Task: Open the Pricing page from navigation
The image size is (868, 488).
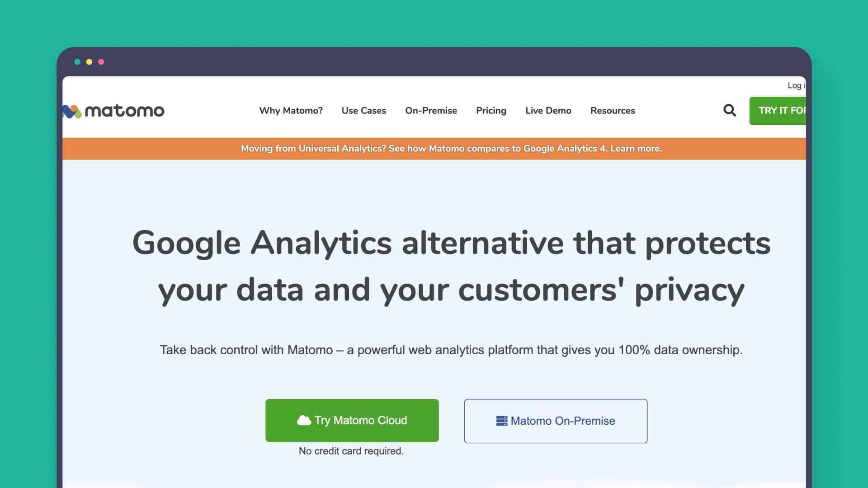Action: 491,111
